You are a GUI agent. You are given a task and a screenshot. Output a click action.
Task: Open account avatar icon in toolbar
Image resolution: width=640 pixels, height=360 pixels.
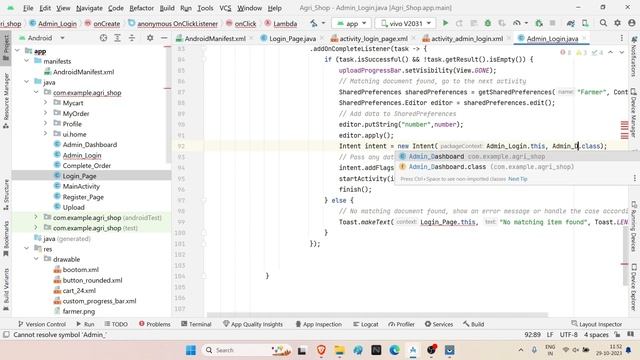[631, 23]
